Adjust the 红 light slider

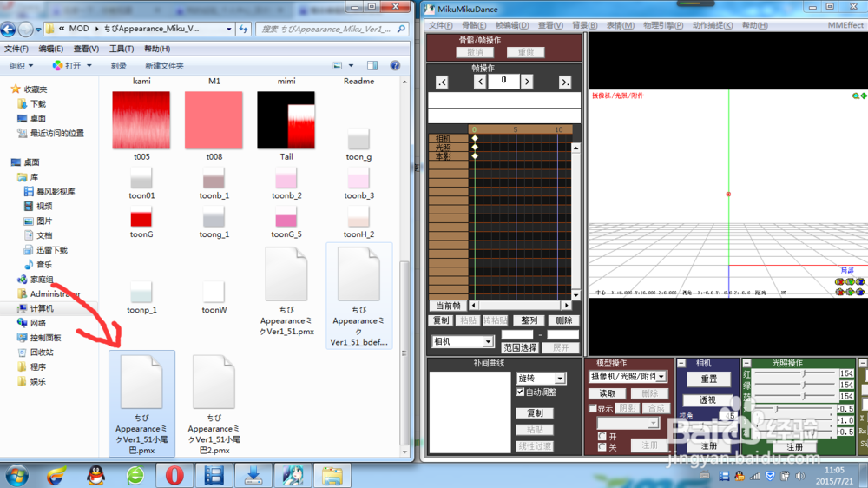pyautogui.click(x=795, y=373)
